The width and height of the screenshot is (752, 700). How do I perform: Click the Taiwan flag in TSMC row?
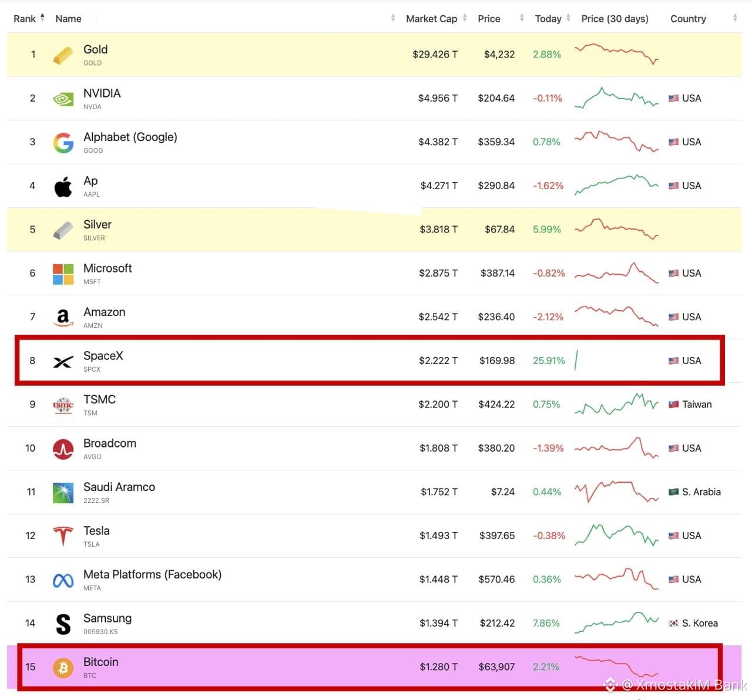(x=674, y=405)
